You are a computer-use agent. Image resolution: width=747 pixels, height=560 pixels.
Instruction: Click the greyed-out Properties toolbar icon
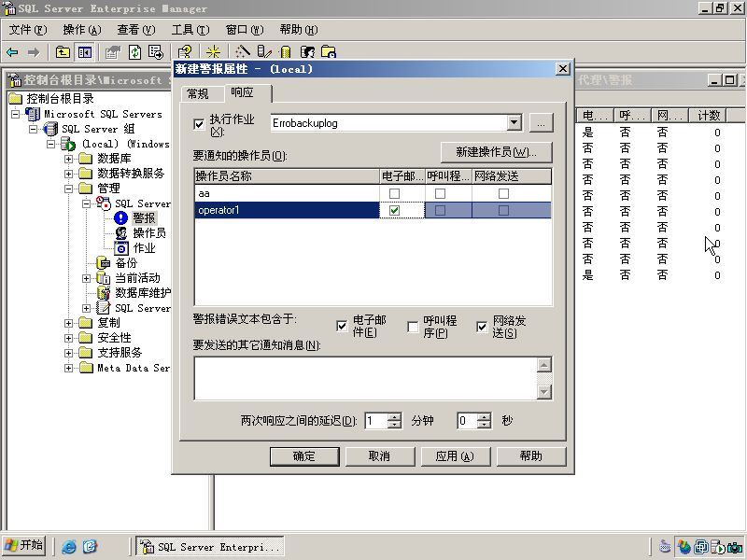coord(113,52)
